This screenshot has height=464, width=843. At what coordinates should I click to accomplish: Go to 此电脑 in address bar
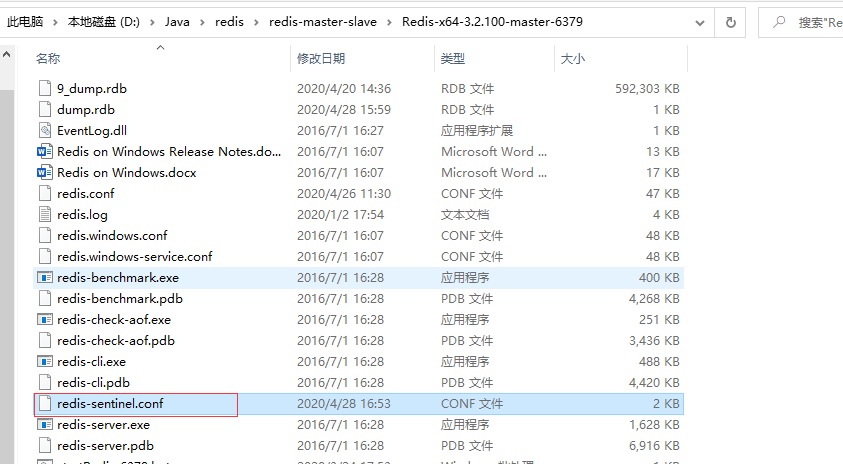25,22
